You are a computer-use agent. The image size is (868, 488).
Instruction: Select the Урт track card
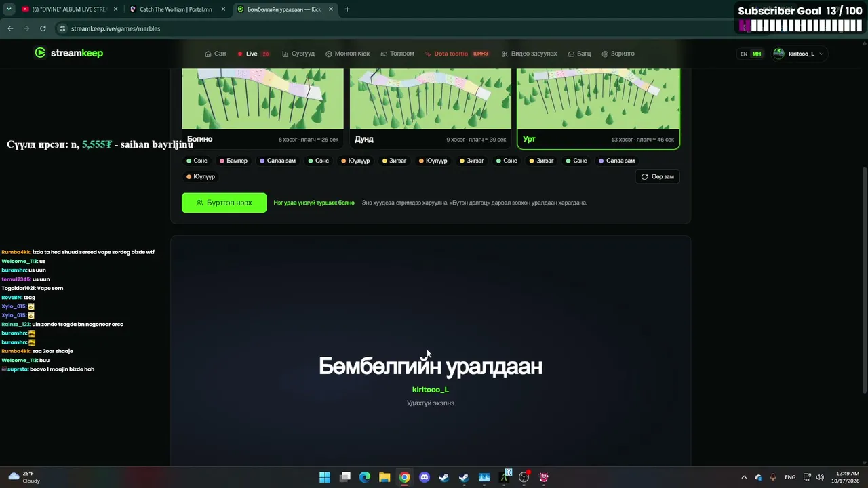598,108
